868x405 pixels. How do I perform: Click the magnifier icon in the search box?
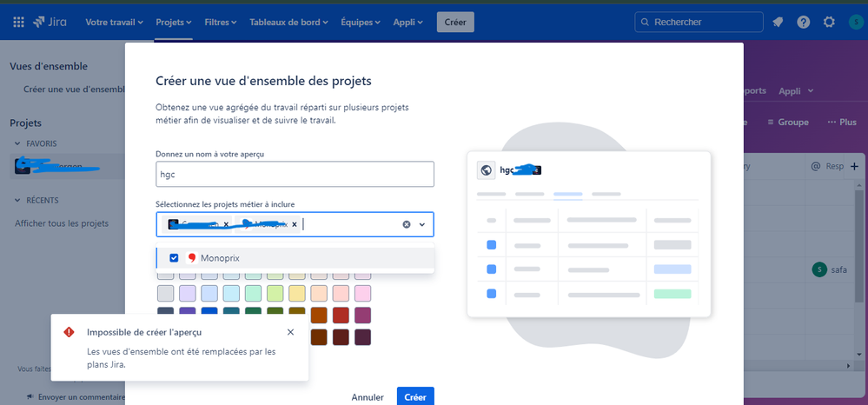click(645, 22)
